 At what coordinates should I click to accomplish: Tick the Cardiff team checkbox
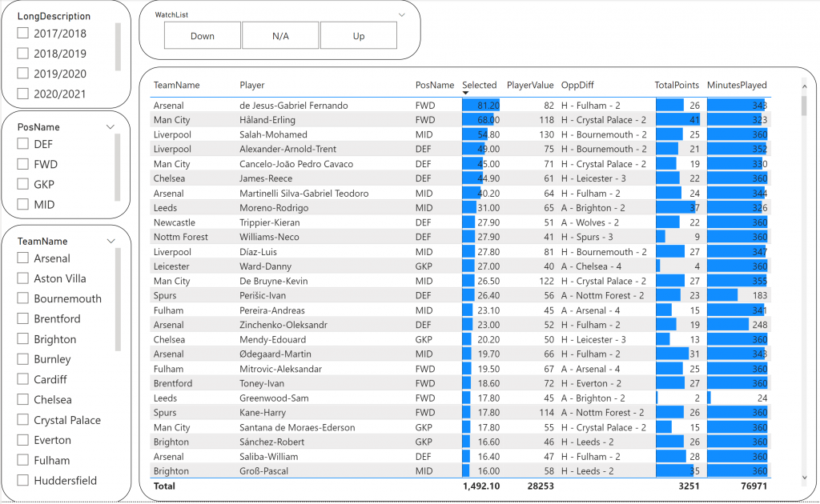pos(22,379)
